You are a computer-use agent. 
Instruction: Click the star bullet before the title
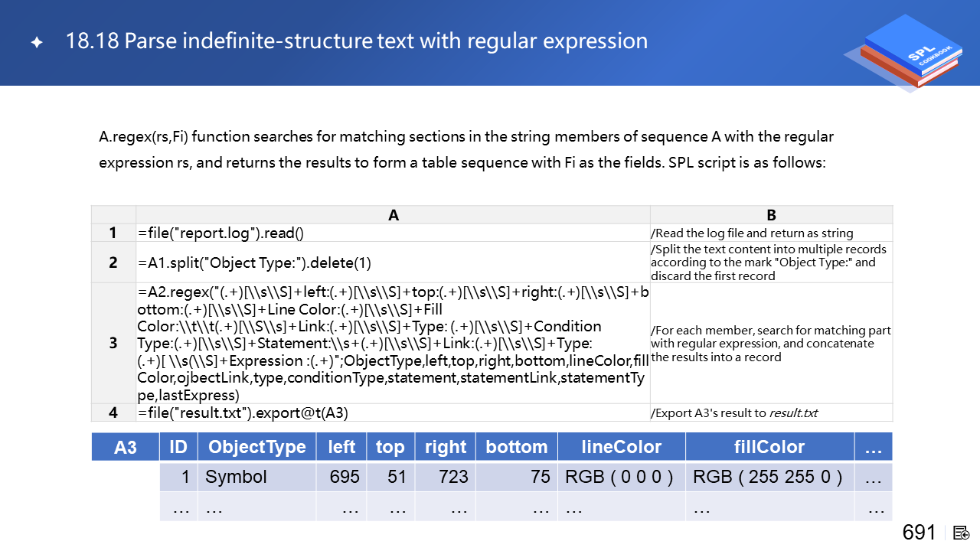(36, 43)
